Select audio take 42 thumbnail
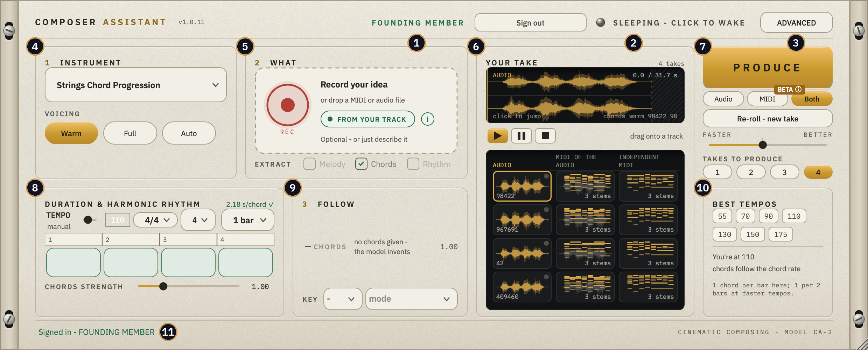This screenshot has width=868, height=350. coord(522,253)
